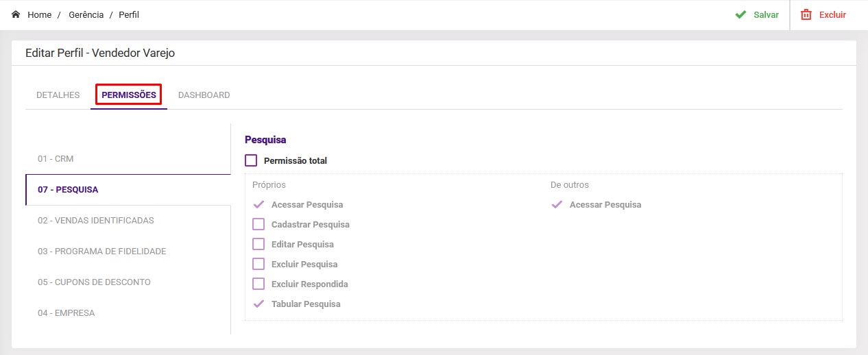
Task: Tick the Excluir Respondida checkbox
Action: 258,284
